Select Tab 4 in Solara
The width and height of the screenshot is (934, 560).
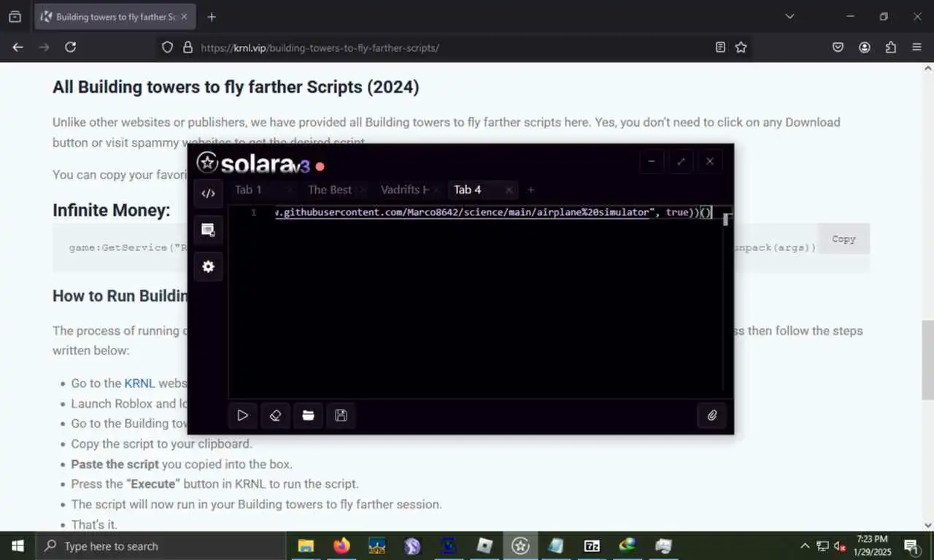coord(467,190)
